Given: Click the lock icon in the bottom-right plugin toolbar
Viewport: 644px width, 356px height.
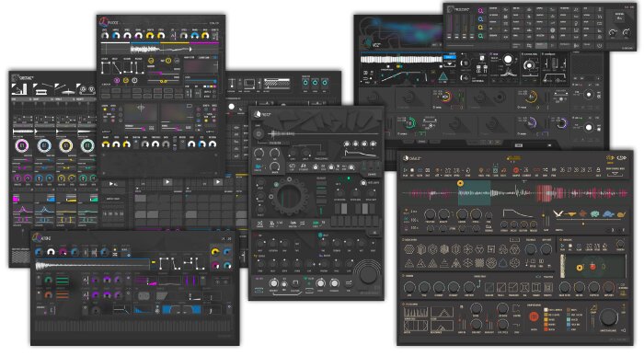Looking at the screenshot, I should click(x=598, y=170).
